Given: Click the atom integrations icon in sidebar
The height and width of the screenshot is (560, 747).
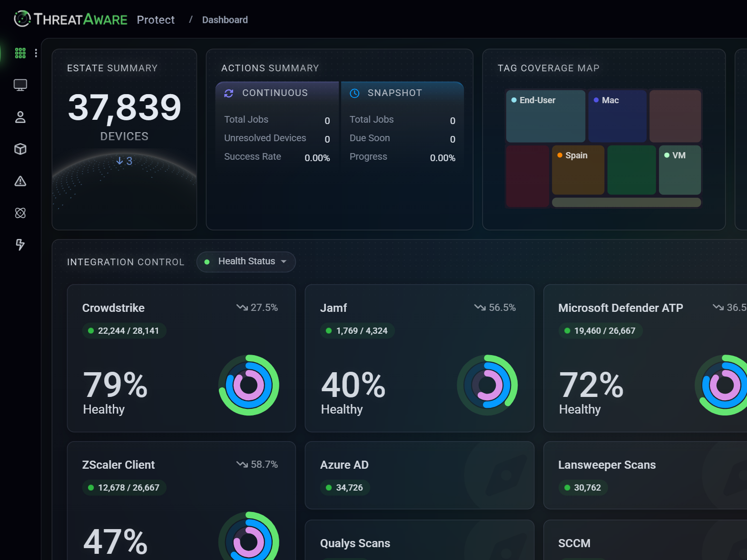Looking at the screenshot, I should [x=20, y=213].
